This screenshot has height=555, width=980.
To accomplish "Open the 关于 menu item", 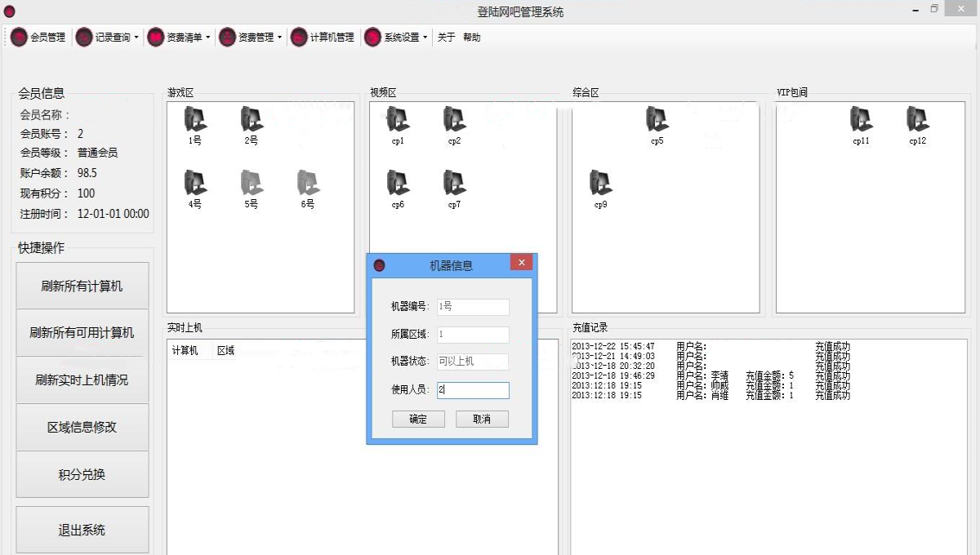I will [446, 38].
